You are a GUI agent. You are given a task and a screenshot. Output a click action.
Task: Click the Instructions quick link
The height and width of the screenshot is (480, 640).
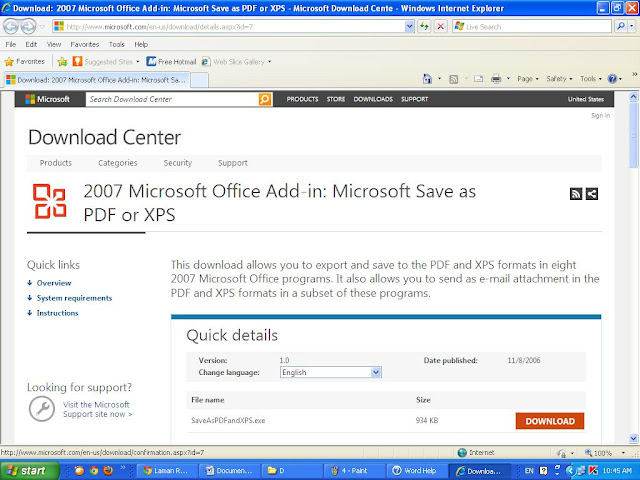click(x=57, y=313)
